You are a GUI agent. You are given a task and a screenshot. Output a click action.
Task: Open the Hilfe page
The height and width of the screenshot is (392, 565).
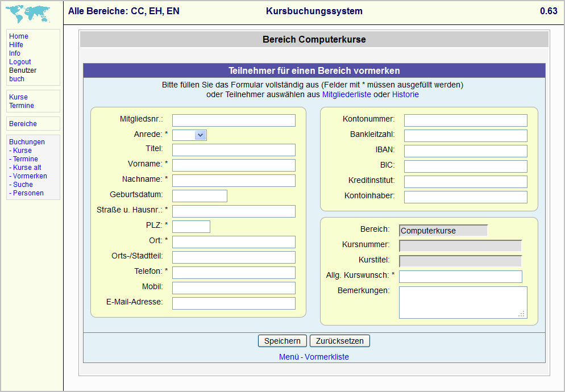click(x=16, y=45)
